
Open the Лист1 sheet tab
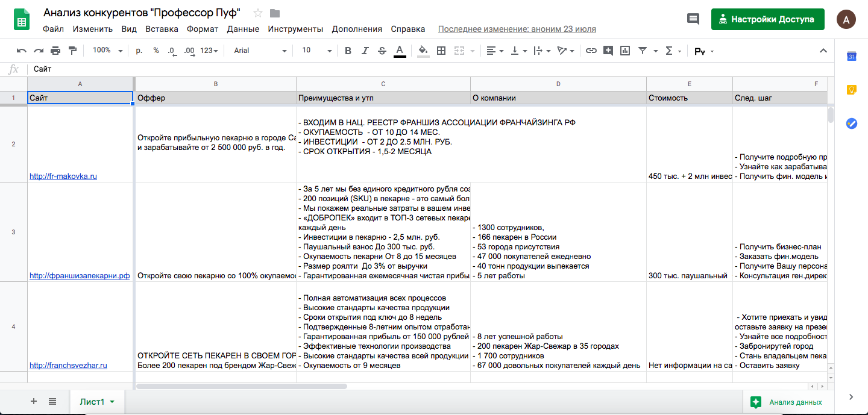[x=97, y=402]
